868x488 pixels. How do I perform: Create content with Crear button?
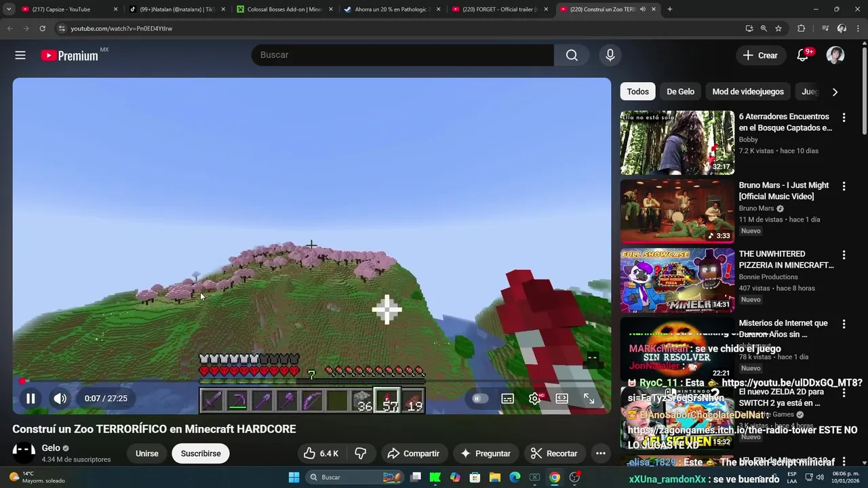[761, 56]
